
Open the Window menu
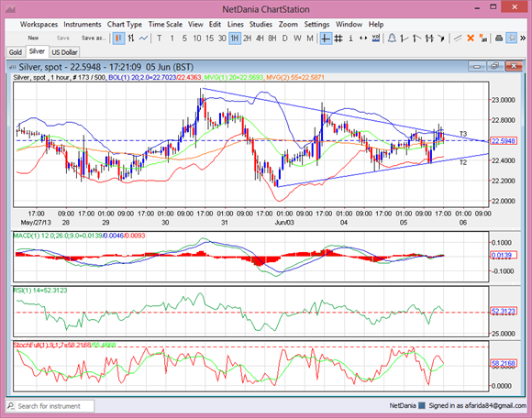pyautogui.click(x=349, y=25)
